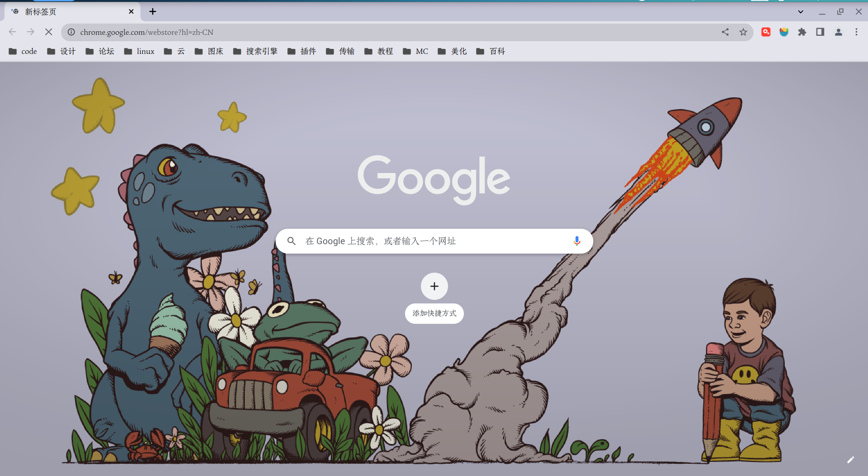Open Chrome's three-dot menu
Viewport: 868px width, 476px height.
(856, 32)
